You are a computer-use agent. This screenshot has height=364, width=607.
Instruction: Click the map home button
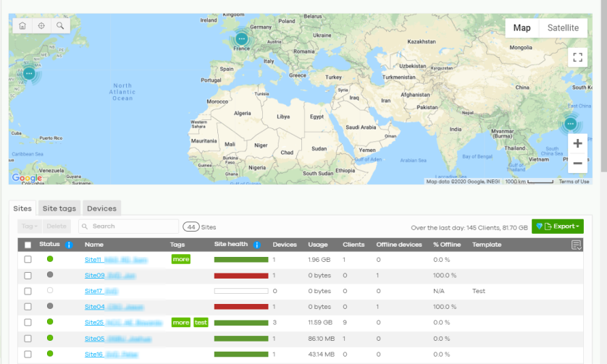coord(22,25)
